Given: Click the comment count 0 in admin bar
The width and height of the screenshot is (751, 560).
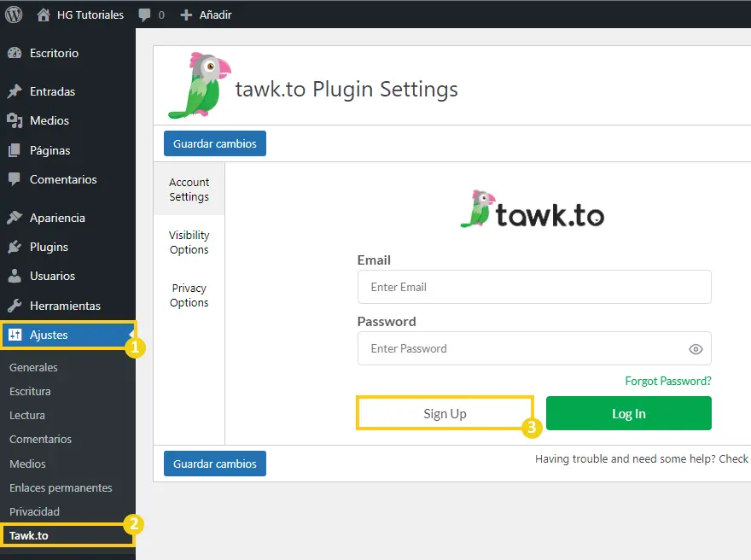Looking at the screenshot, I should (x=161, y=15).
